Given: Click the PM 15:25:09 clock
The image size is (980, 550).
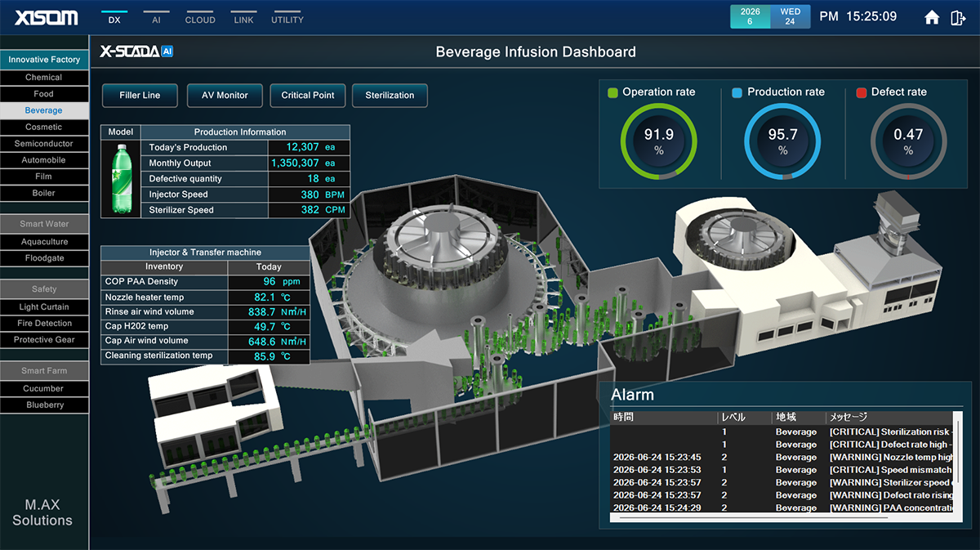Looking at the screenshot, I should 857,16.
